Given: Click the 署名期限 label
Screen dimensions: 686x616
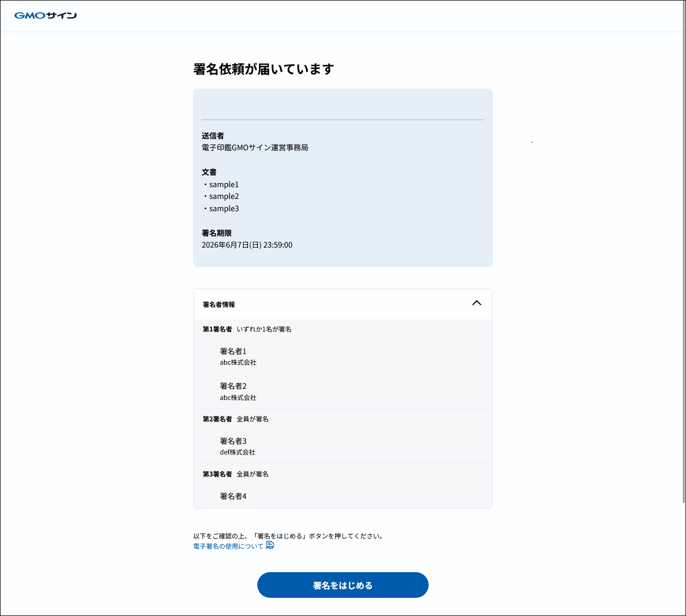Looking at the screenshot, I should (x=217, y=233).
